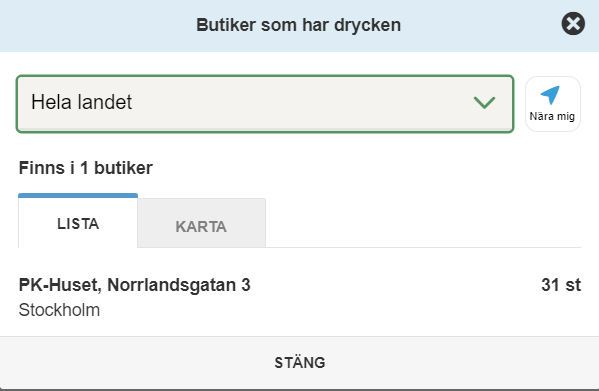The image size is (599, 391).
Task: Select the Hela landet text in the combo box
Action: (81, 102)
